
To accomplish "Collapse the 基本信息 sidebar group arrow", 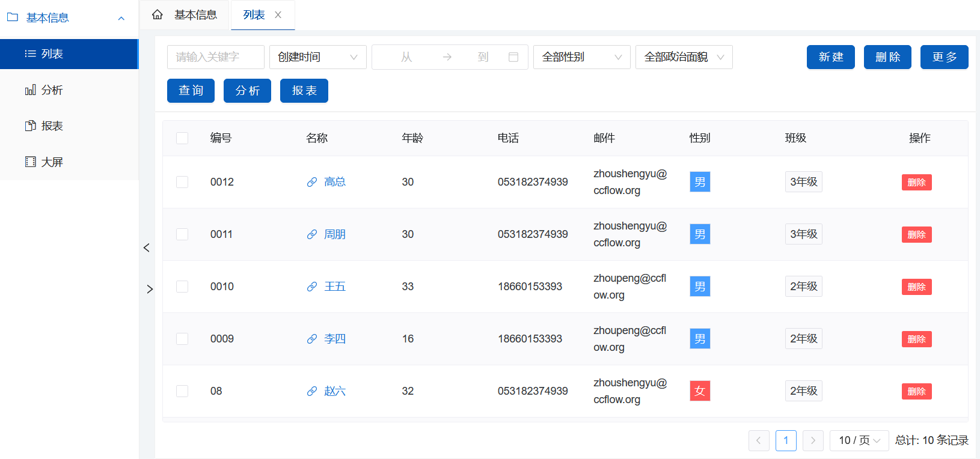I will 121,18.
